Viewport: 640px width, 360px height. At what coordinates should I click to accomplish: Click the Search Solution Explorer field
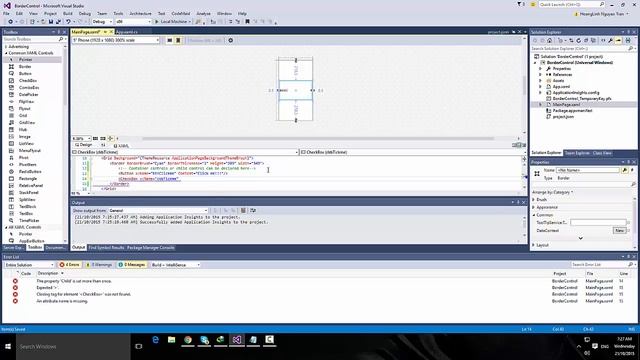coord(583,49)
